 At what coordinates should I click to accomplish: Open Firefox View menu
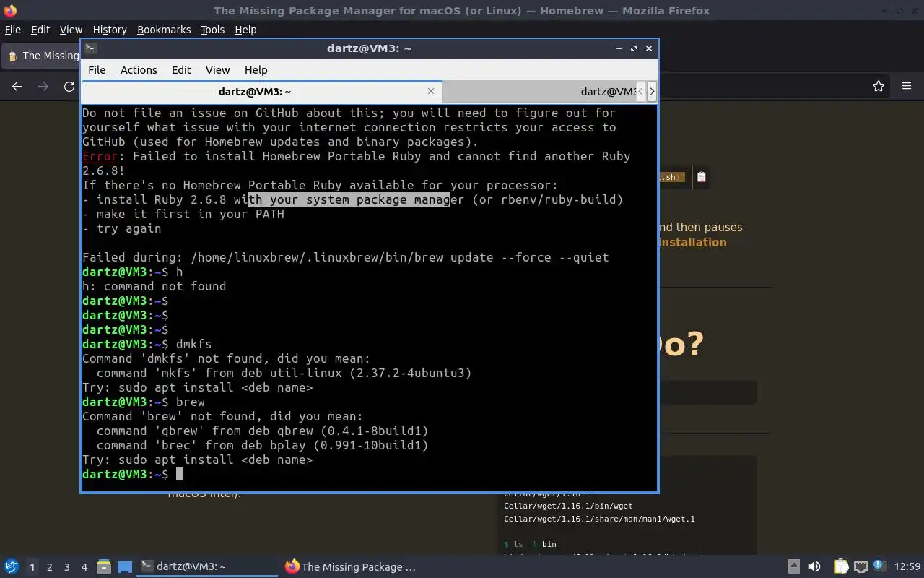[71, 30]
